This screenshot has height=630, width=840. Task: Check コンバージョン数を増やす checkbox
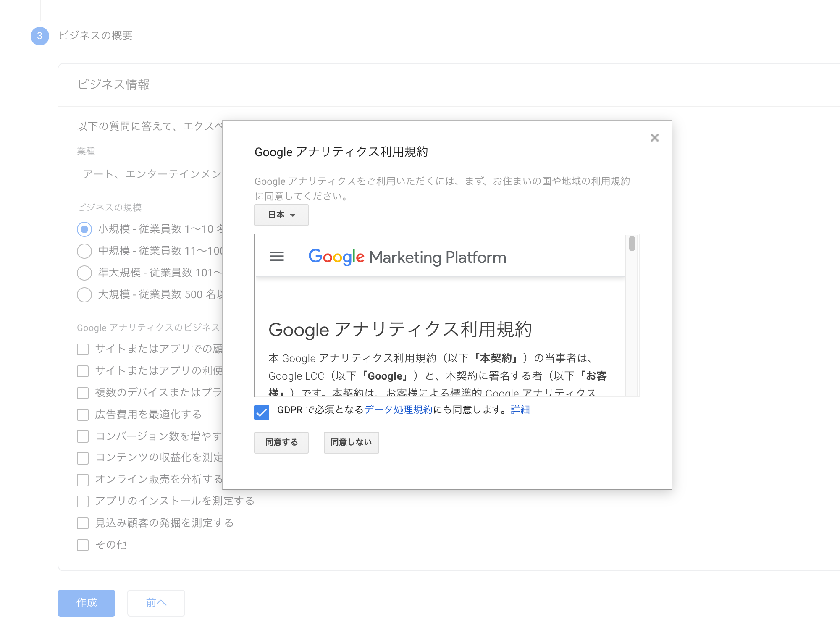point(83,436)
